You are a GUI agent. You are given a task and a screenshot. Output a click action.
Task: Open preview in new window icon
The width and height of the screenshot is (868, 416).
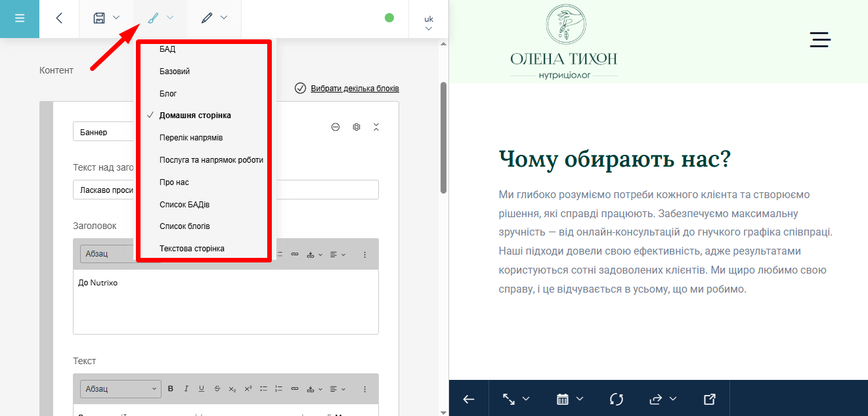(709, 399)
